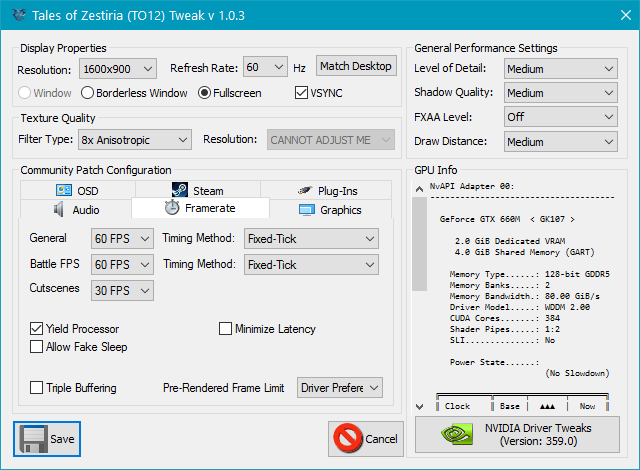This screenshot has width=640, height=470.
Task: Open the display Resolution 1600x900 dropdown
Action: click(x=118, y=69)
